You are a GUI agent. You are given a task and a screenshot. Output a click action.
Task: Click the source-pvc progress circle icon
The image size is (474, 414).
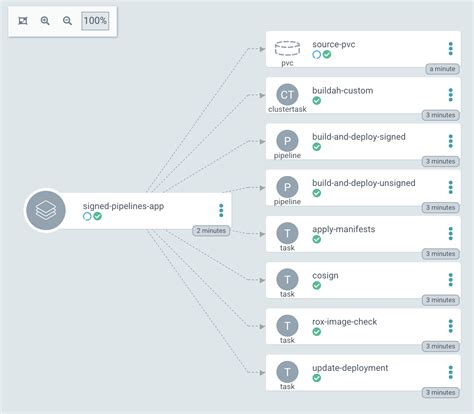[317, 54]
